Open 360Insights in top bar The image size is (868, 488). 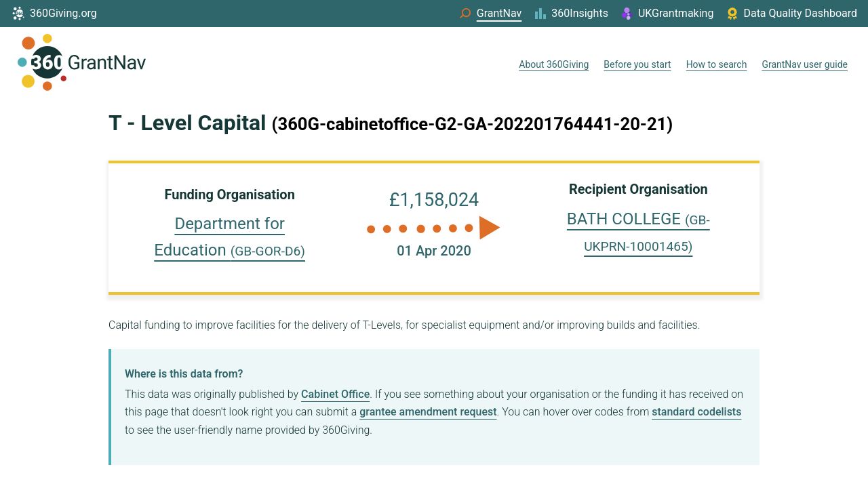tap(580, 13)
